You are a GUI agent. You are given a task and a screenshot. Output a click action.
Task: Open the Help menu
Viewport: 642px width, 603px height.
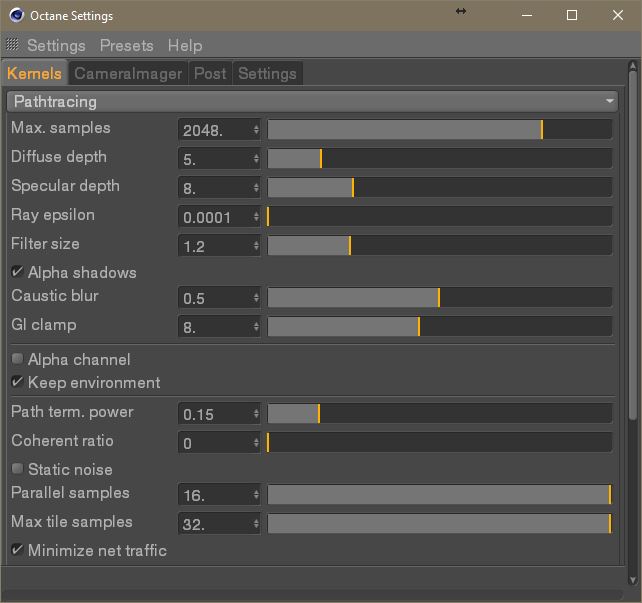pyautogui.click(x=185, y=45)
